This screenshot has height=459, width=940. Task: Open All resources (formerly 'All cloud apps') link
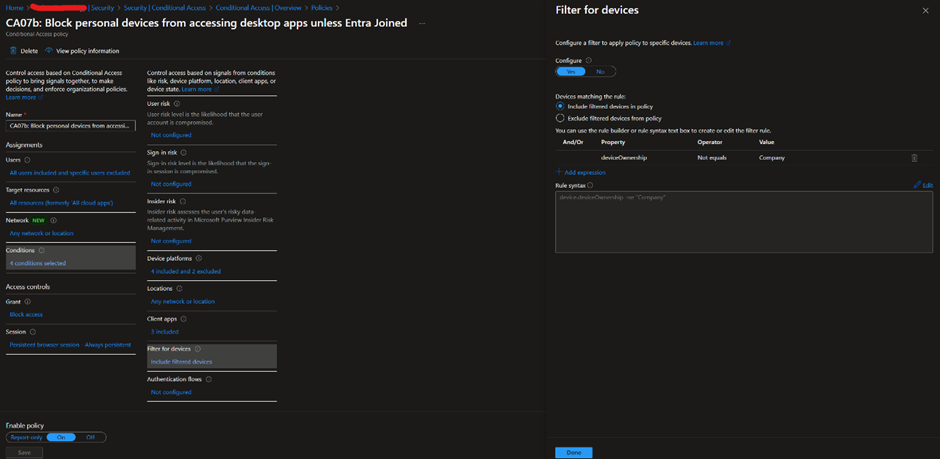[61, 203]
